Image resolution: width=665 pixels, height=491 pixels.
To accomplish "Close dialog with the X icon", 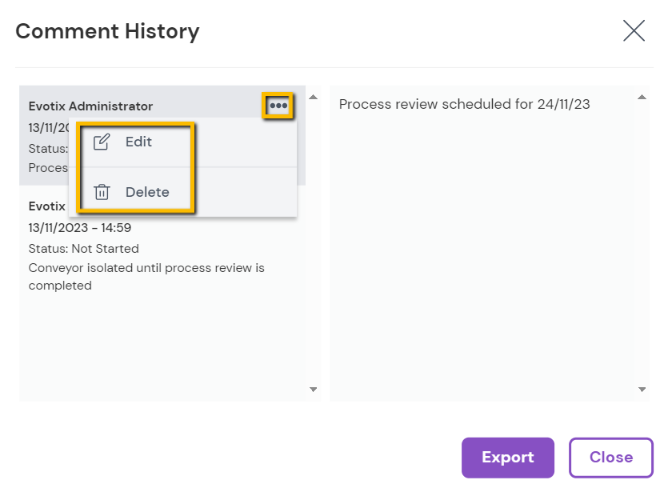I will tap(634, 31).
